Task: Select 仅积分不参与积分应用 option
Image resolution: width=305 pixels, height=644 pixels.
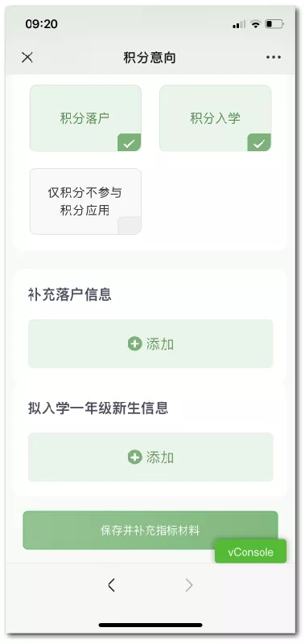Action: click(85, 201)
